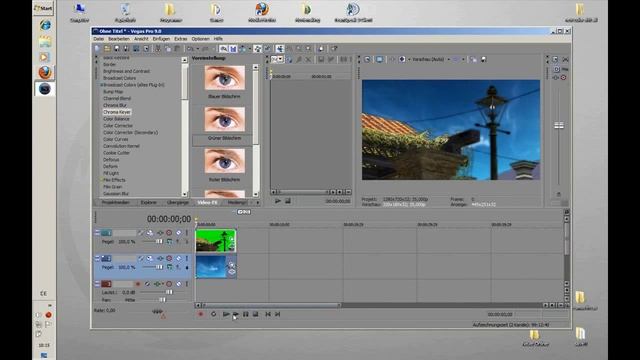Open the Optionen menu

200,39
